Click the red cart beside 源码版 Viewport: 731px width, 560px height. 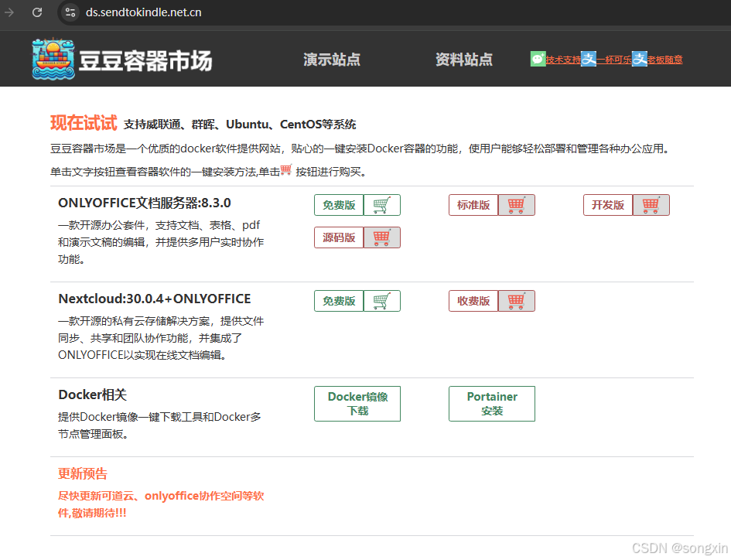[382, 237]
